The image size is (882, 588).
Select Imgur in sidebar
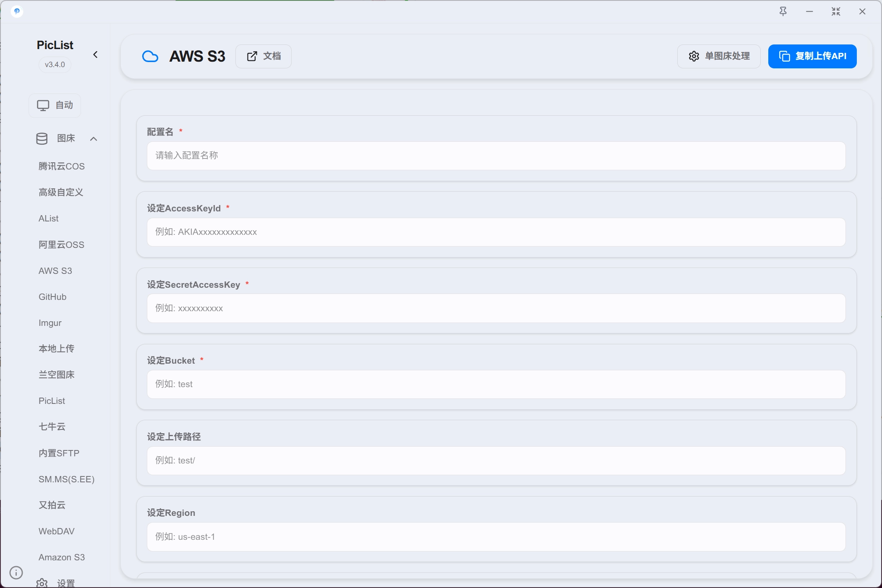tap(50, 323)
